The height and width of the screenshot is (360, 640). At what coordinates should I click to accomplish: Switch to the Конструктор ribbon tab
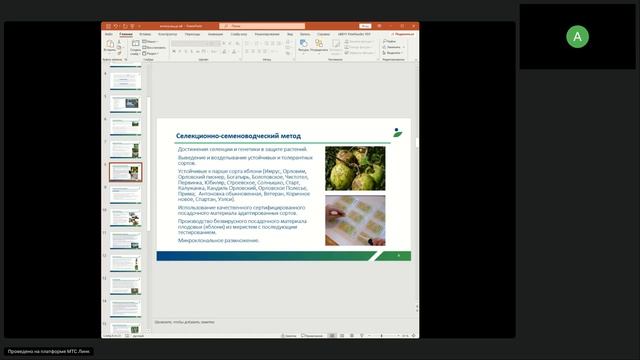pyautogui.click(x=167, y=34)
